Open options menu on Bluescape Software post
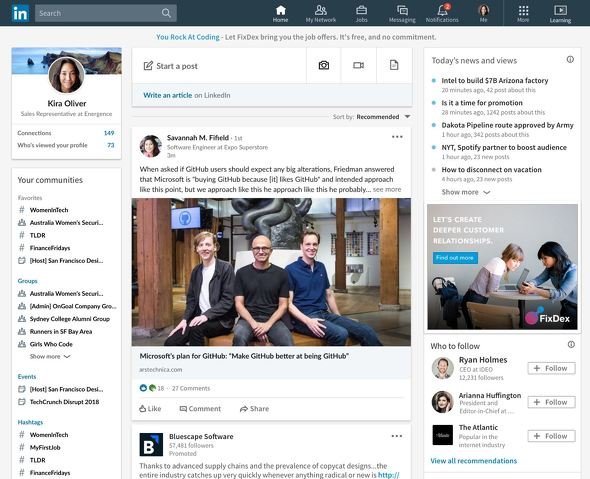Viewport: 590px width, 479px height. pos(397,436)
